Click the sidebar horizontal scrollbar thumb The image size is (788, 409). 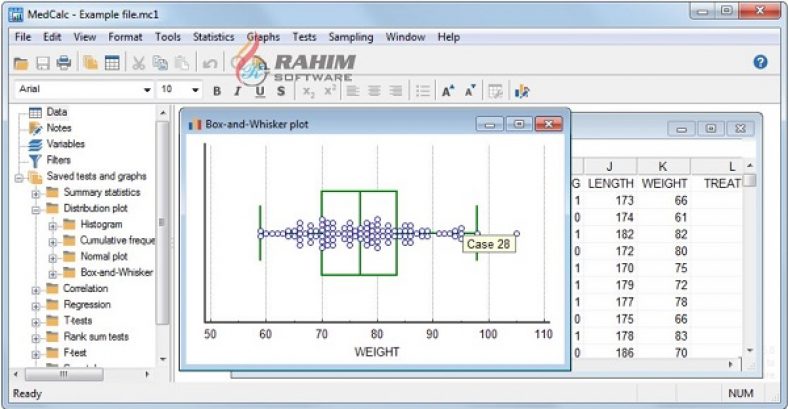pyautogui.click(x=64, y=374)
